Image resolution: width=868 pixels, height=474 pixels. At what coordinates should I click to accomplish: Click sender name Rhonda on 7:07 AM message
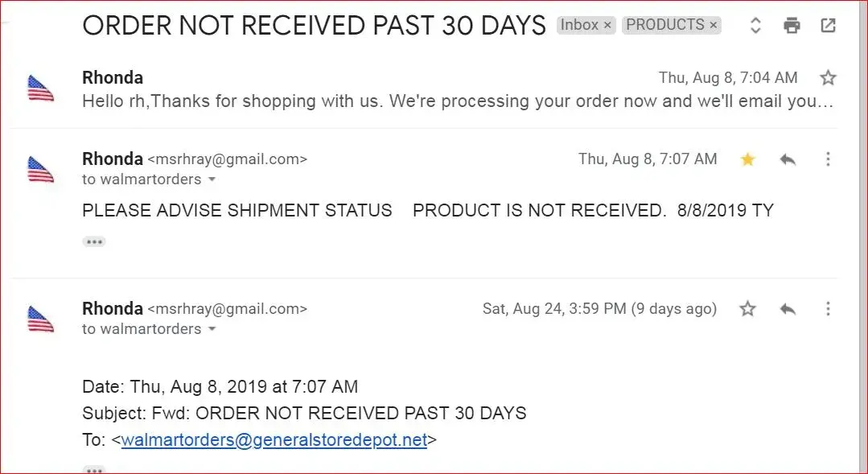[x=113, y=159]
